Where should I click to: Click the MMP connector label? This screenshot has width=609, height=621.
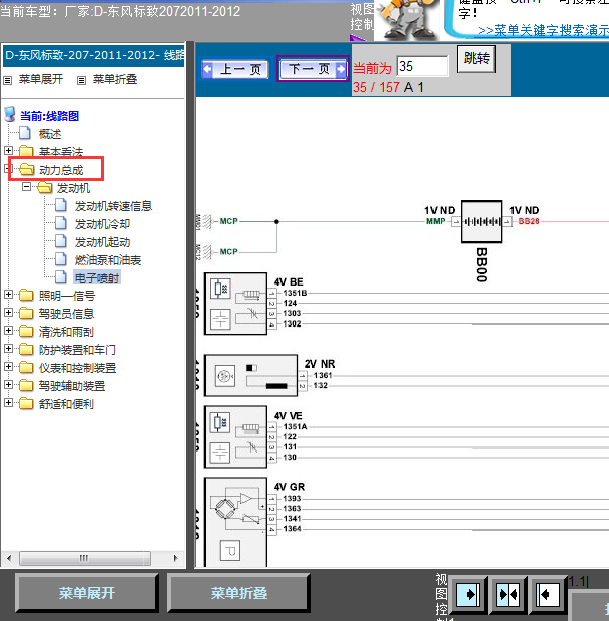click(436, 221)
